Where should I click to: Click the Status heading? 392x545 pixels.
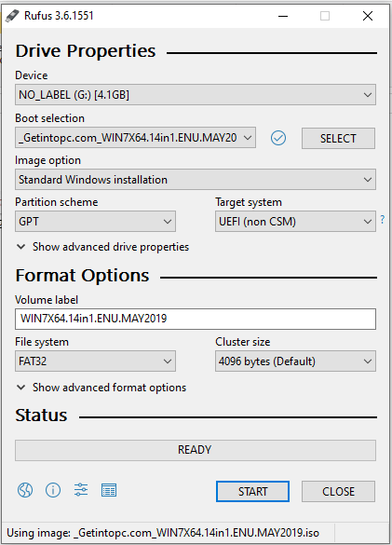pos(41,415)
